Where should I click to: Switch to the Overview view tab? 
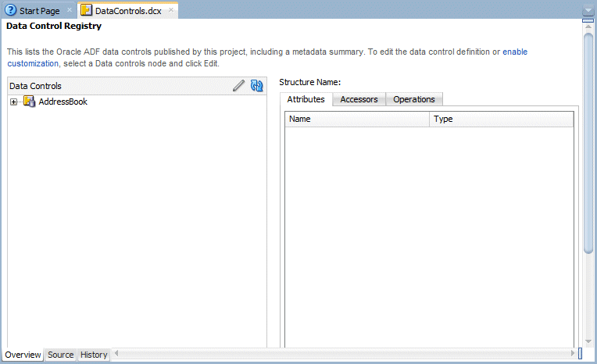point(23,355)
